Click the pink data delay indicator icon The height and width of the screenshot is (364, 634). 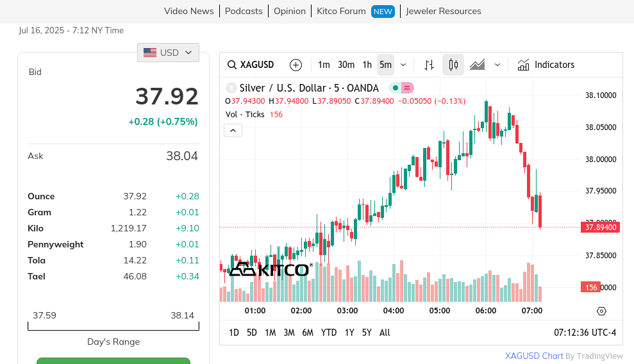tap(407, 88)
